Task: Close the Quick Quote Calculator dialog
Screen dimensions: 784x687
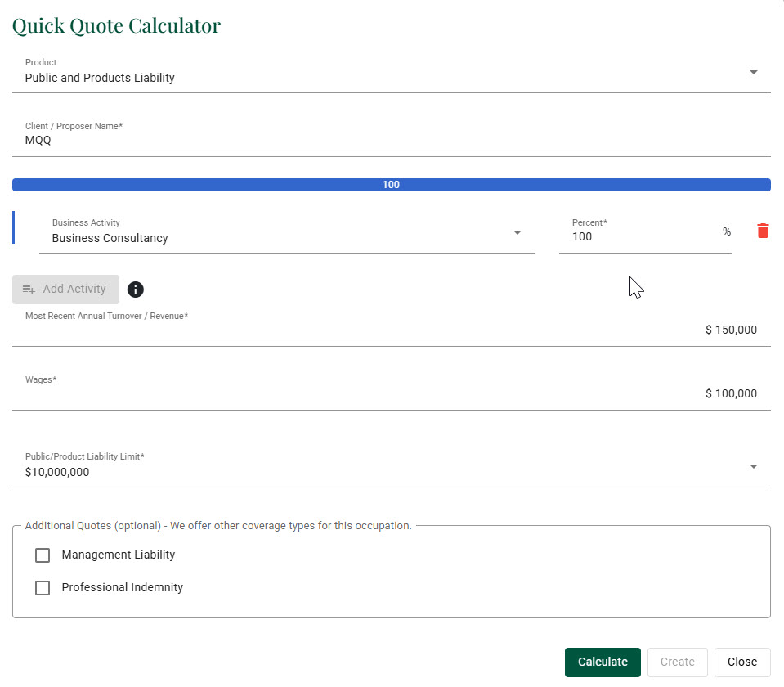Action: 741,662
